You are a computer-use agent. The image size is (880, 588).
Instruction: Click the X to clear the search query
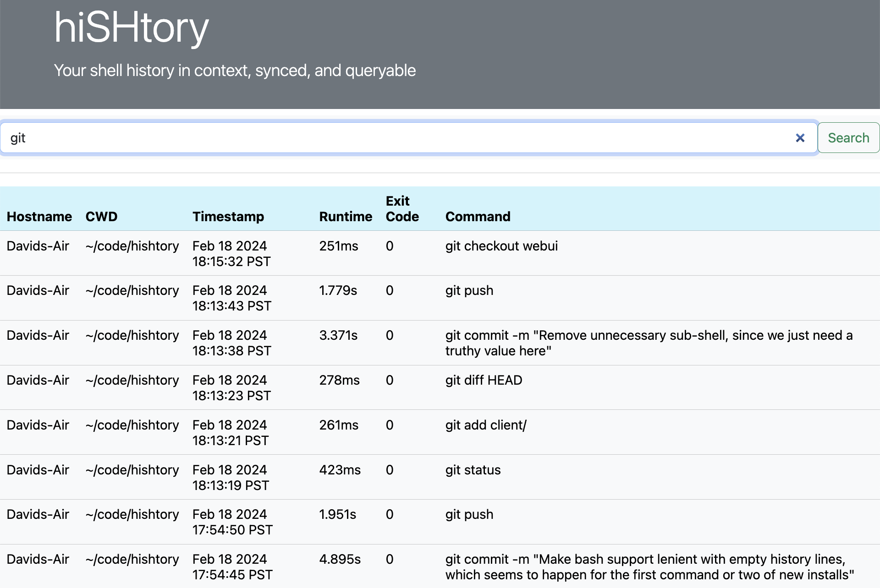pyautogui.click(x=801, y=138)
